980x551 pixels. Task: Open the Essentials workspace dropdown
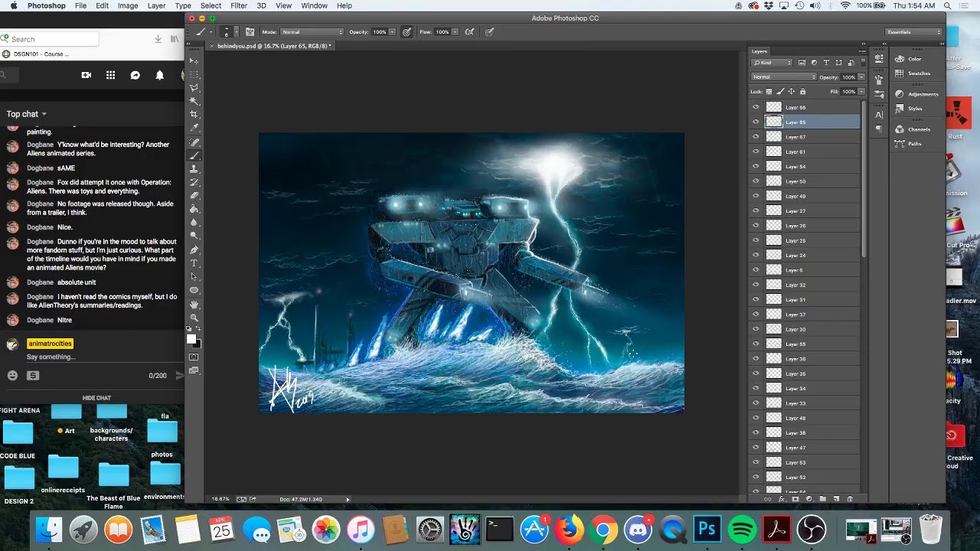[x=913, y=32]
